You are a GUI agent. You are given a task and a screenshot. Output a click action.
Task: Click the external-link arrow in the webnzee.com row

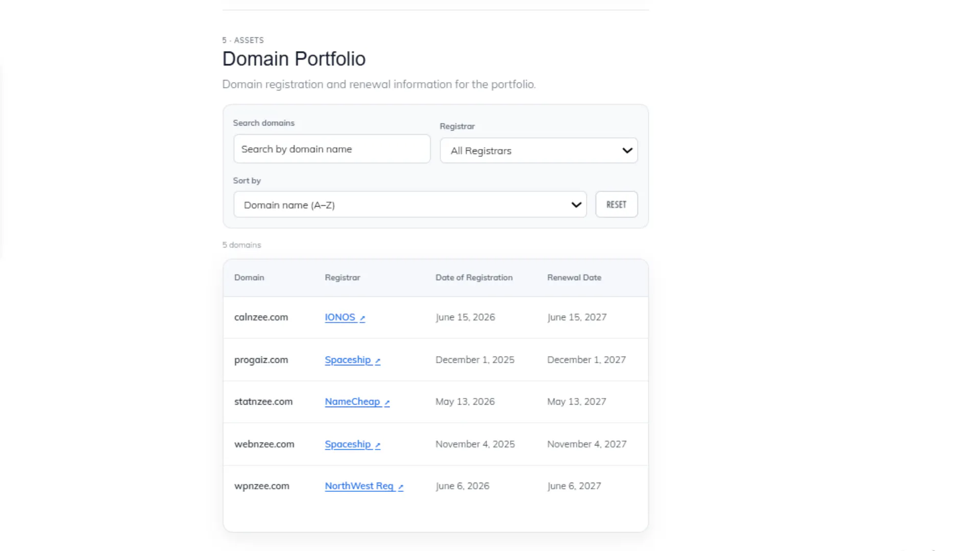pos(378,445)
